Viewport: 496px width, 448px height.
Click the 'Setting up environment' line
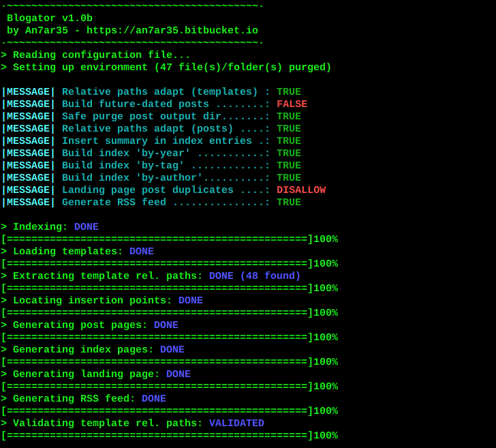(x=166, y=68)
